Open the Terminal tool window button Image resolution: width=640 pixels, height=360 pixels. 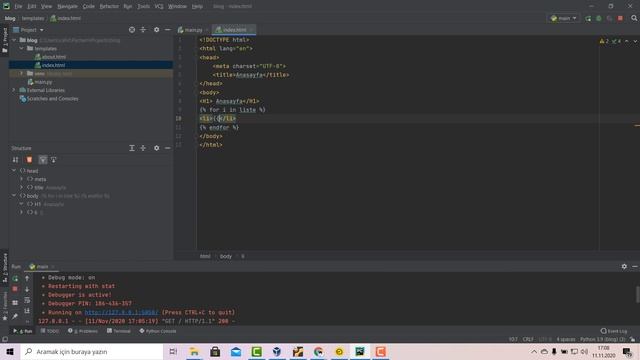pyautogui.click(x=119, y=331)
